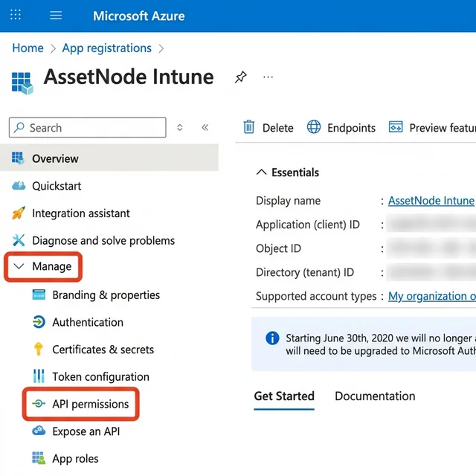Click the Application (client) ID label
Viewport: 476px width, 476px height.
point(308,225)
